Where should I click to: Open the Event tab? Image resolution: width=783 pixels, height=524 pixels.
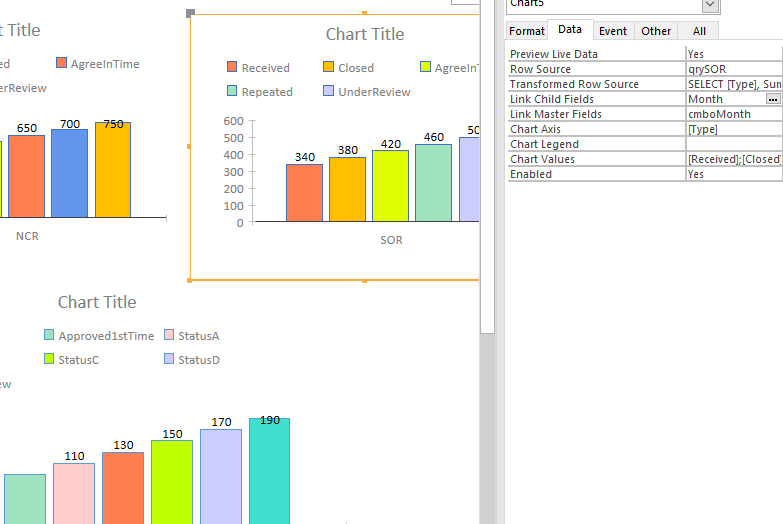click(x=613, y=31)
